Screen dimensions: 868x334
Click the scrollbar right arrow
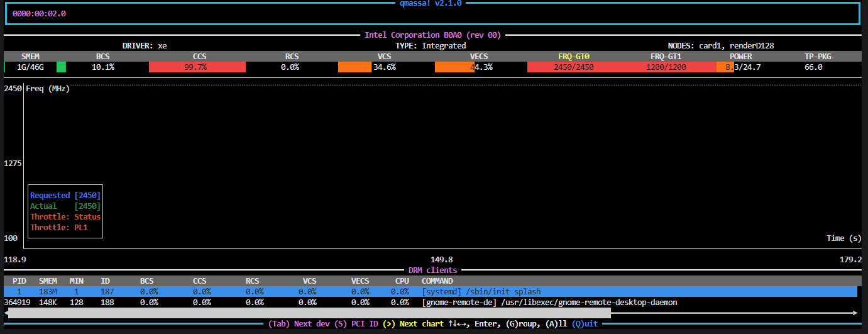tap(855, 313)
